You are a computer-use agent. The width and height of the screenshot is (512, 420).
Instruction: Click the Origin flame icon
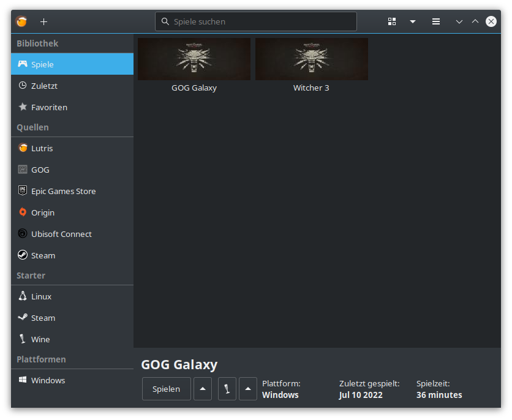tap(23, 212)
